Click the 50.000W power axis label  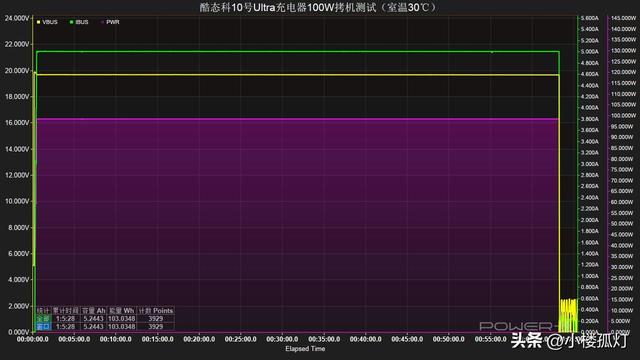click(623, 224)
